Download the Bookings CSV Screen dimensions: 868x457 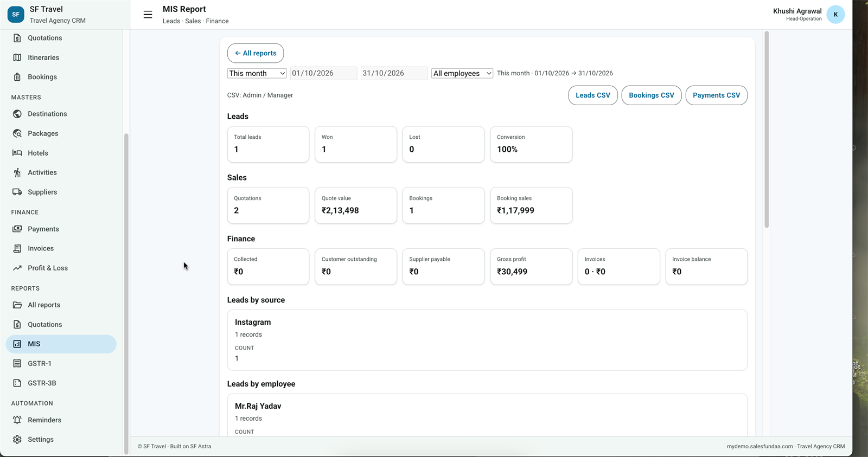pyautogui.click(x=652, y=95)
